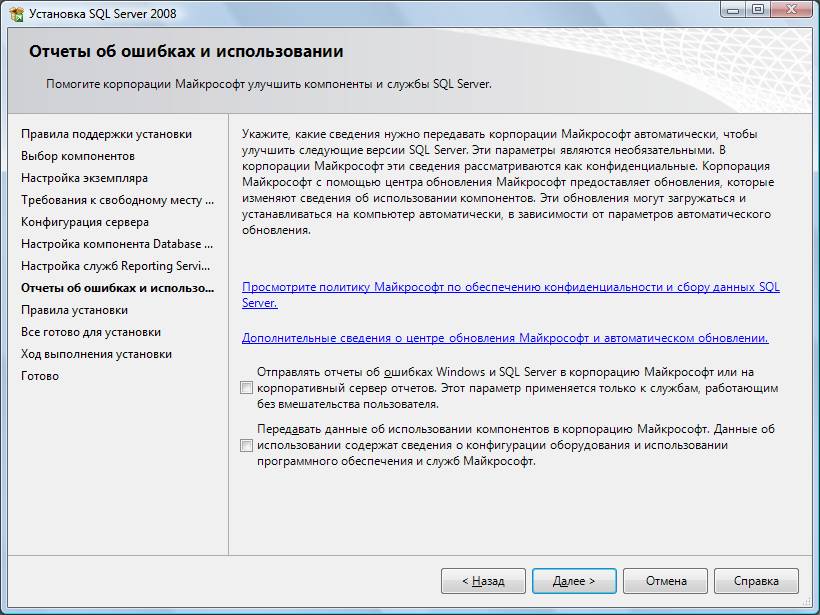Image resolution: width=820 pixels, height=615 pixels.
Task: Click "Все готово для установки" step
Action: point(91,332)
